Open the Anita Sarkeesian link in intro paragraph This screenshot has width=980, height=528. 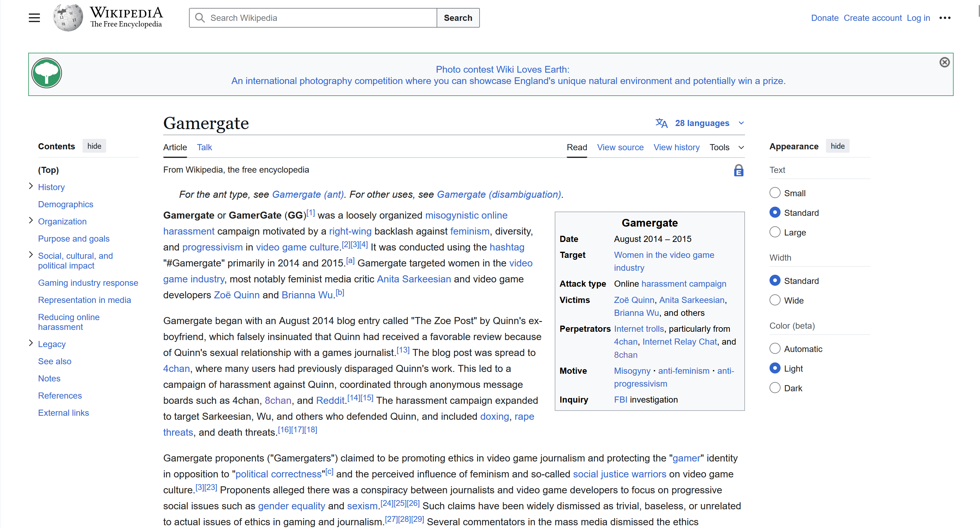tap(414, 279)
